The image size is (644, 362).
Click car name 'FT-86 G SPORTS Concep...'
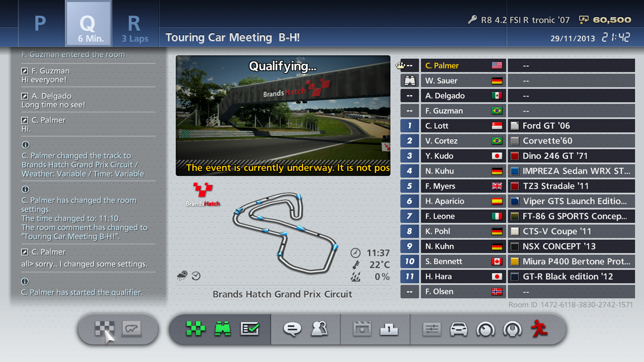575,216
